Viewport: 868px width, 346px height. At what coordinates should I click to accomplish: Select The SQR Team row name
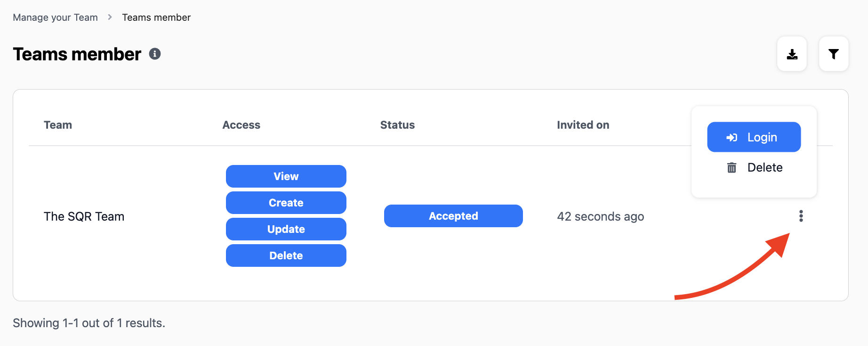pyautogui.click(x=84, y=216)
